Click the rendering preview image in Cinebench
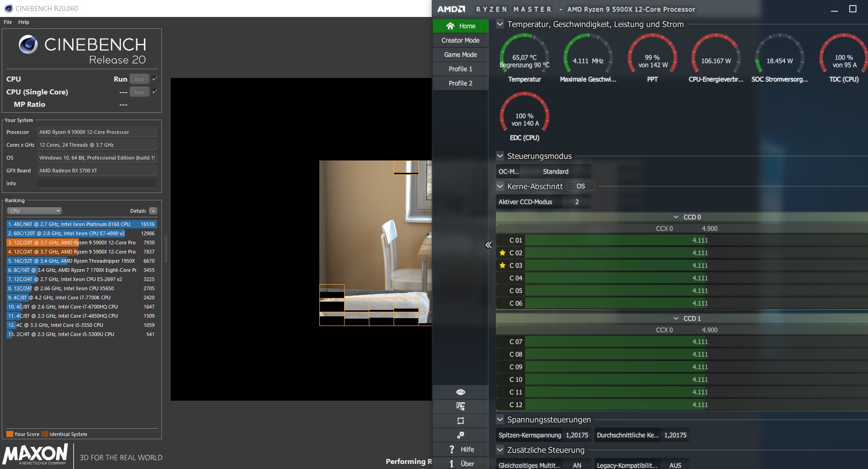Screen dimensions: 868x469 (375, 243)
